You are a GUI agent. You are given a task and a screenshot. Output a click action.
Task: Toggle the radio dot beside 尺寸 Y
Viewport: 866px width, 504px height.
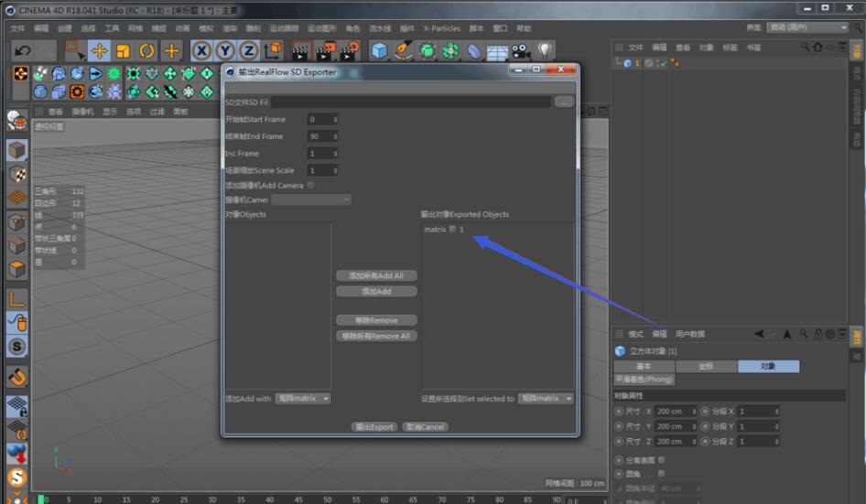[619, 426]
